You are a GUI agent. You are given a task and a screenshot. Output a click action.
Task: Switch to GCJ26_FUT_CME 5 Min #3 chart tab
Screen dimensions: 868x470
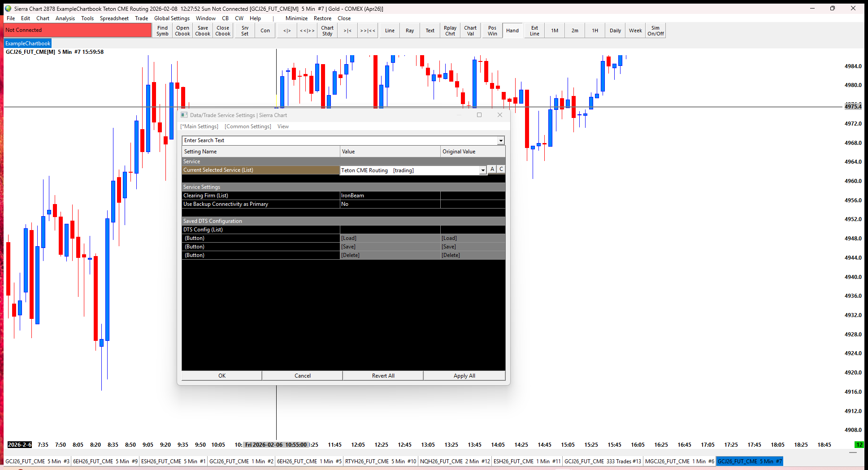tap(37, 461)
